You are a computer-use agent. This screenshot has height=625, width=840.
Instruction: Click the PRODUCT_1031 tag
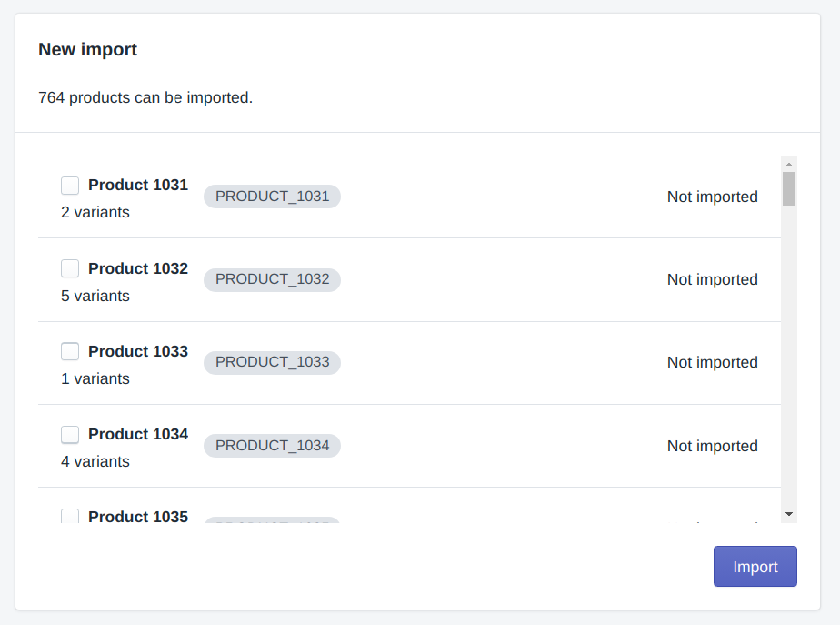pyautogui.click(x=272, y=197)
